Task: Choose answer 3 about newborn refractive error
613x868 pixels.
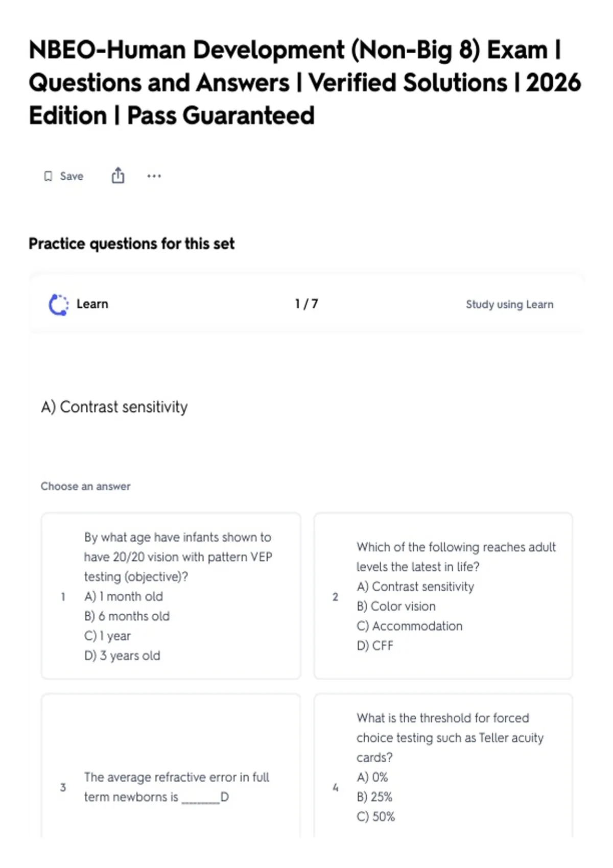Action: [171, 766]
